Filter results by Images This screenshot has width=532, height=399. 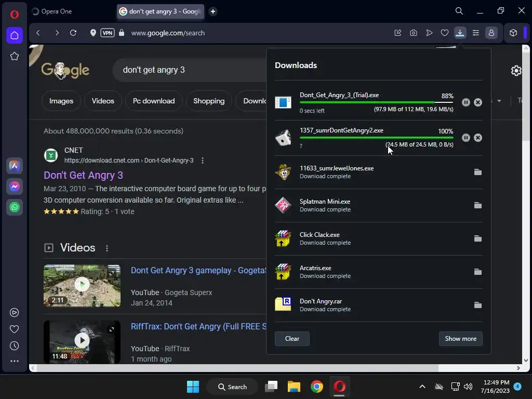pyautogui.click(x=61, y=101)
